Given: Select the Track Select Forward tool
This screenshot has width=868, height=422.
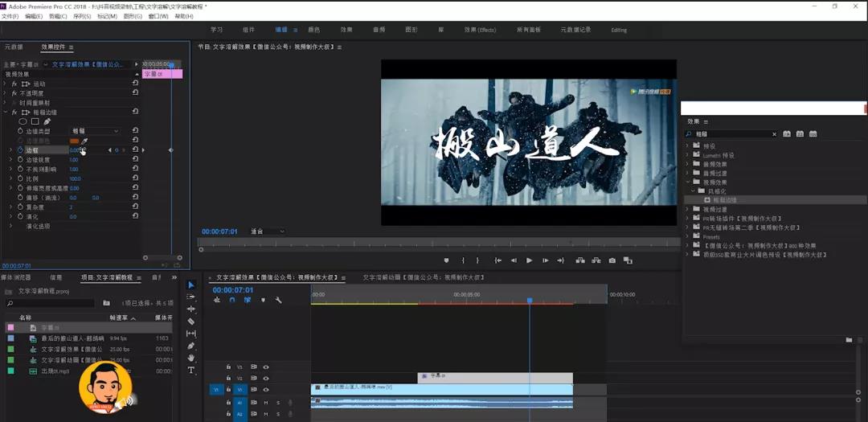Looking at the screenshot, I should point(191,297).
